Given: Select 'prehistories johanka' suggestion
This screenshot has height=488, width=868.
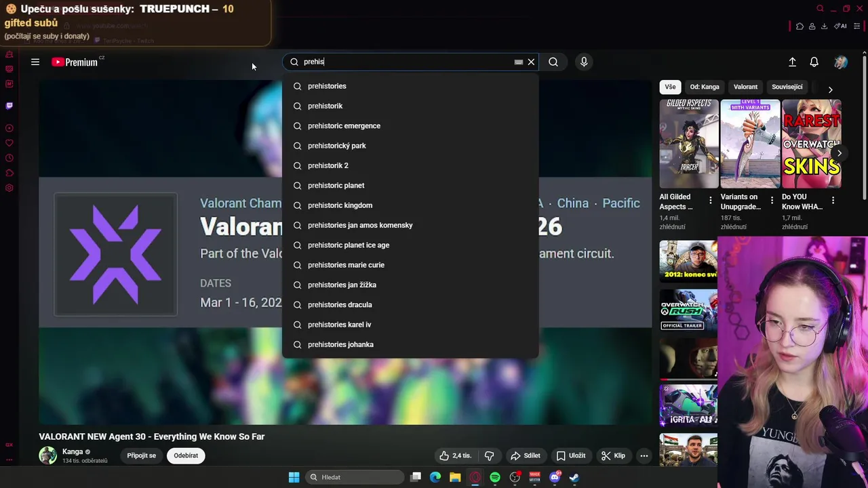Looking at the screenshot, I should point(410,344).
